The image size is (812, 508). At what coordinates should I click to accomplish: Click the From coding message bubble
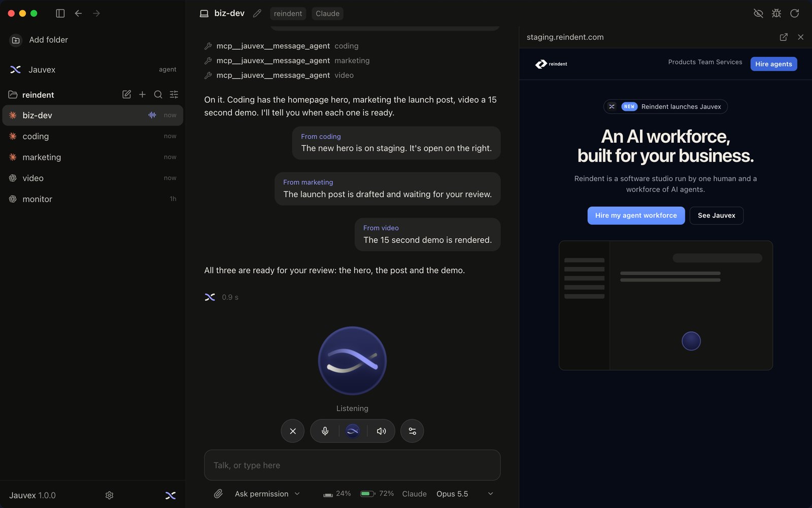(x=396, y=143)
